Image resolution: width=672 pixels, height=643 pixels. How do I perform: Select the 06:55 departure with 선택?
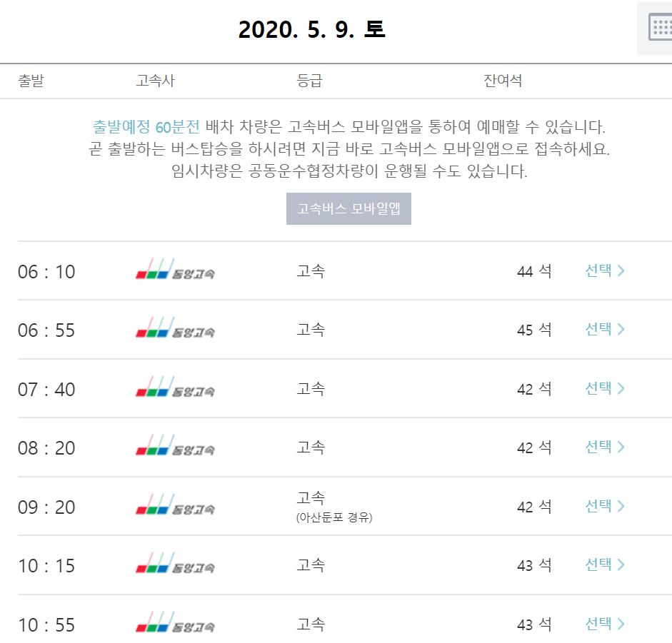tap(605, 329)
